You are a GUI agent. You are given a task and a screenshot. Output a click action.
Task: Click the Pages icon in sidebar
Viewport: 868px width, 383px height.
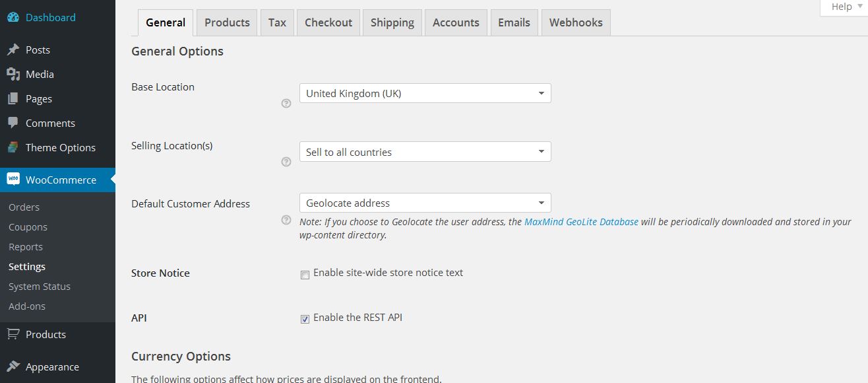[x=13, y=99]
